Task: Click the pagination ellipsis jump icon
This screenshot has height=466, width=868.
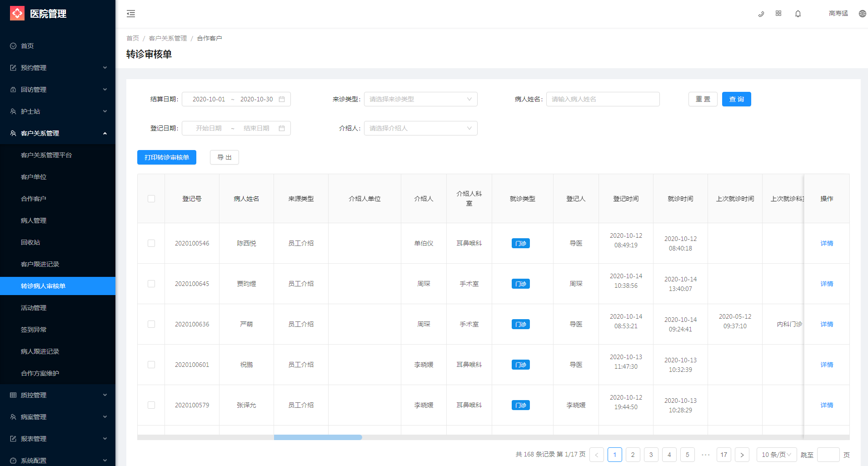Action: pos(706,455)
